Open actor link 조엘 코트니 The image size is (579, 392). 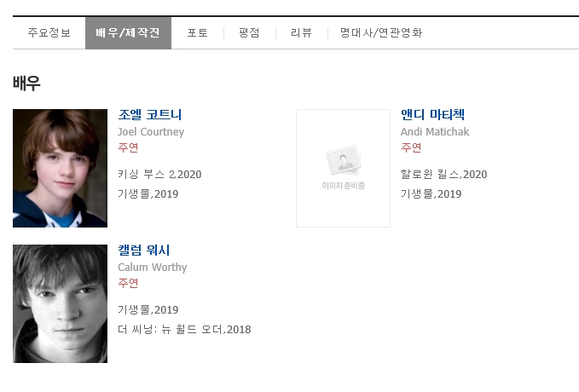(150, 114)
